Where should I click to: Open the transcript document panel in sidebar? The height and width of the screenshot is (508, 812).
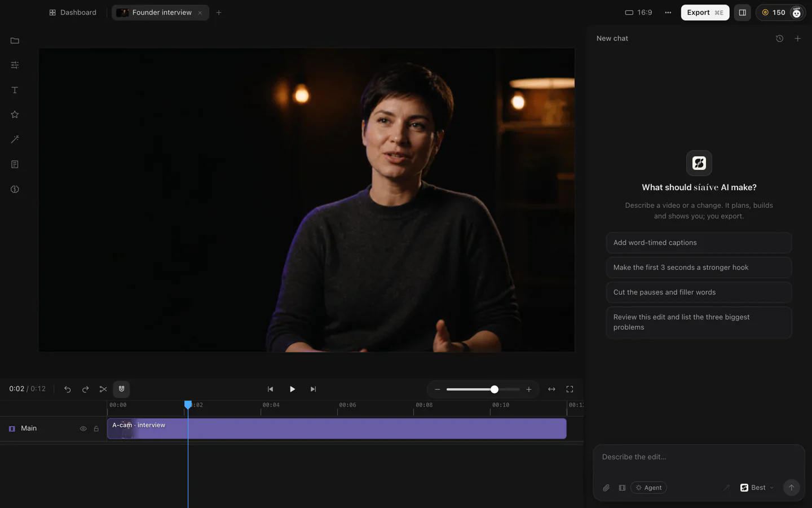click(x=15, y=164)
